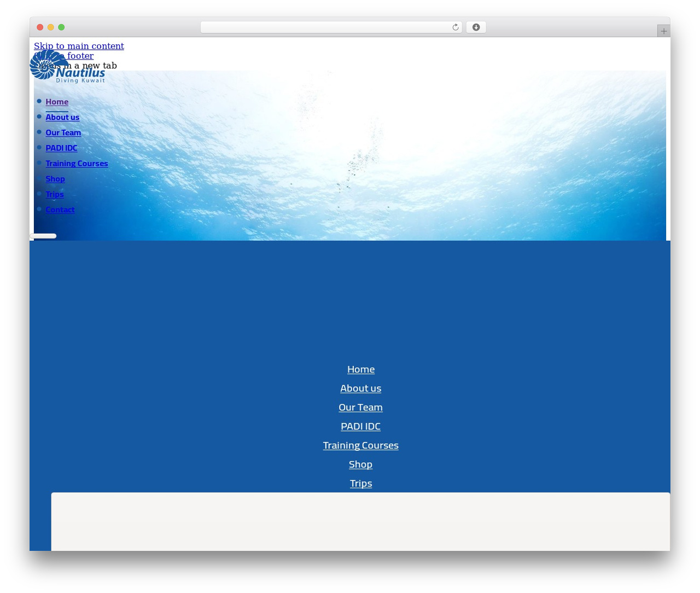Image resolution: width=700 pixels, height=593 pixels.
Task: Click the white Shop link in the blue panel
Action: 361,464
